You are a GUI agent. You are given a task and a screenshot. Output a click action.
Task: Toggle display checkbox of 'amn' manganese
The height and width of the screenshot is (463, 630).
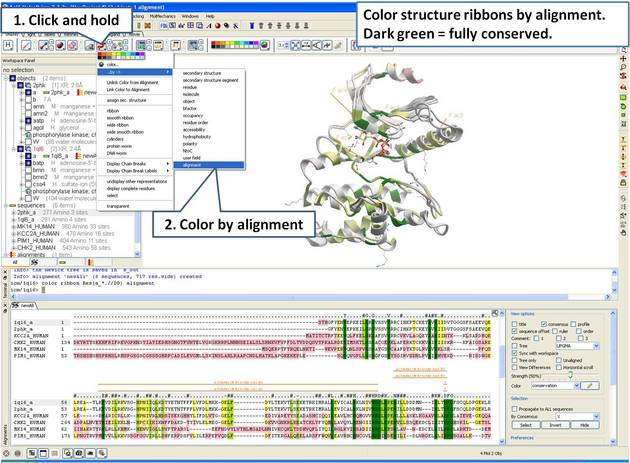28,107
